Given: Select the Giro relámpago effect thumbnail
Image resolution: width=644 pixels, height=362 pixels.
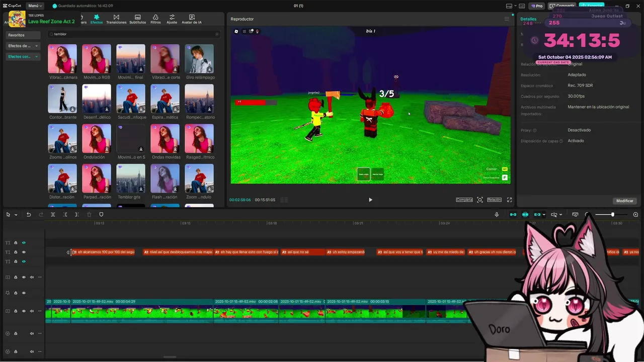Looking at the screenshot, I should 199,59.
